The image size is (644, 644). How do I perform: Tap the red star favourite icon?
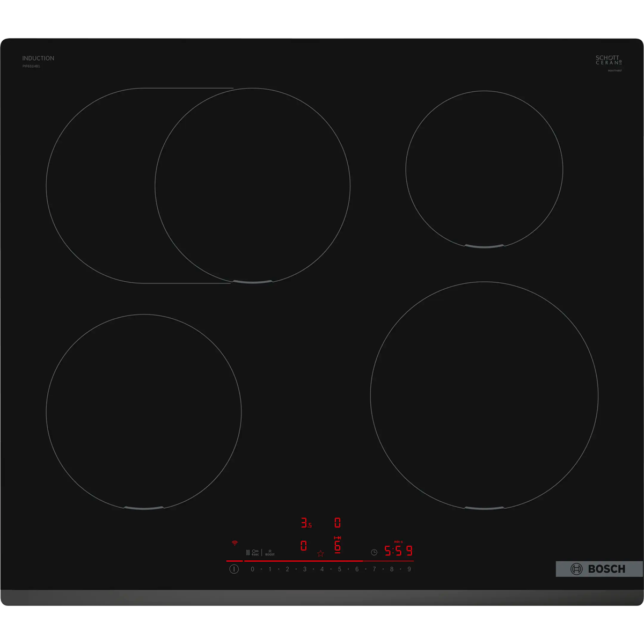(320, 553)
